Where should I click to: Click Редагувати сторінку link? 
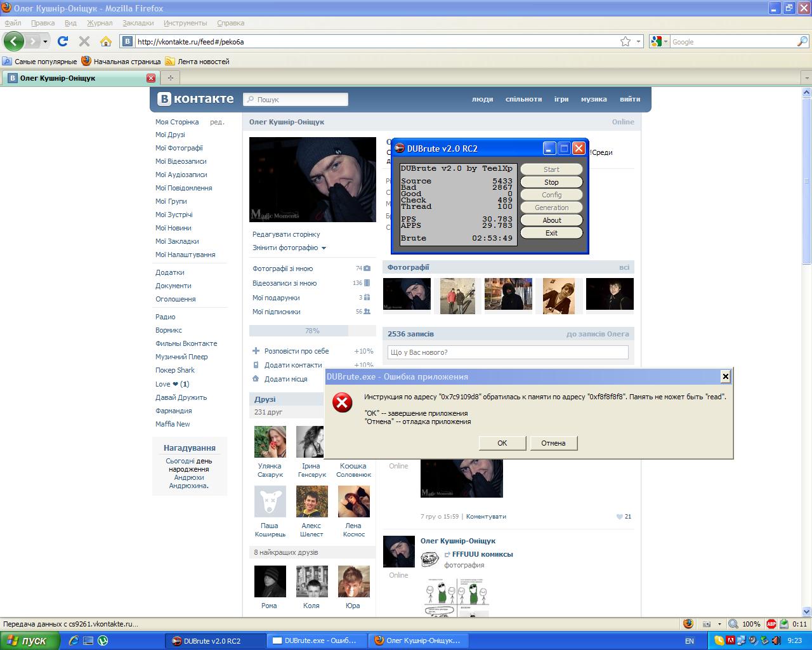[x=286, y=234]
